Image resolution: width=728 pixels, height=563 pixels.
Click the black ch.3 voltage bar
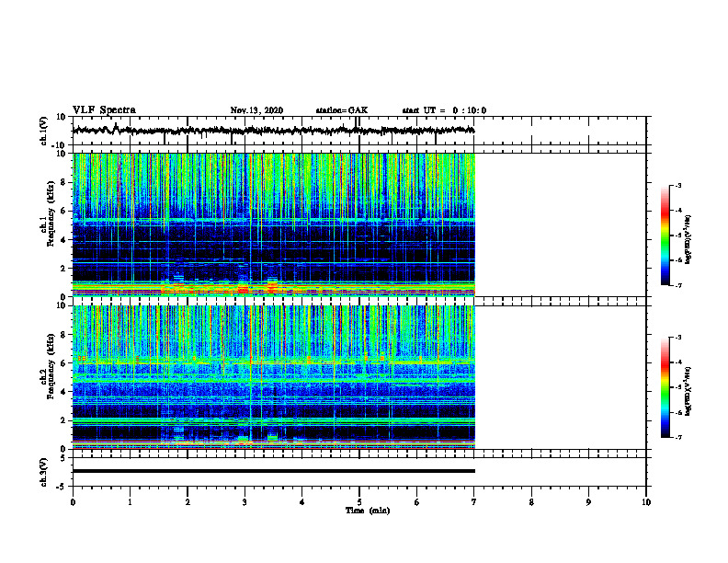(x=274, y=471)
